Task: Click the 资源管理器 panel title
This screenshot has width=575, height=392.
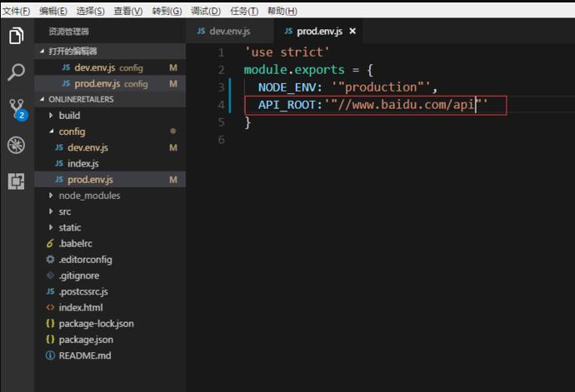Action: tap(68, 32)
